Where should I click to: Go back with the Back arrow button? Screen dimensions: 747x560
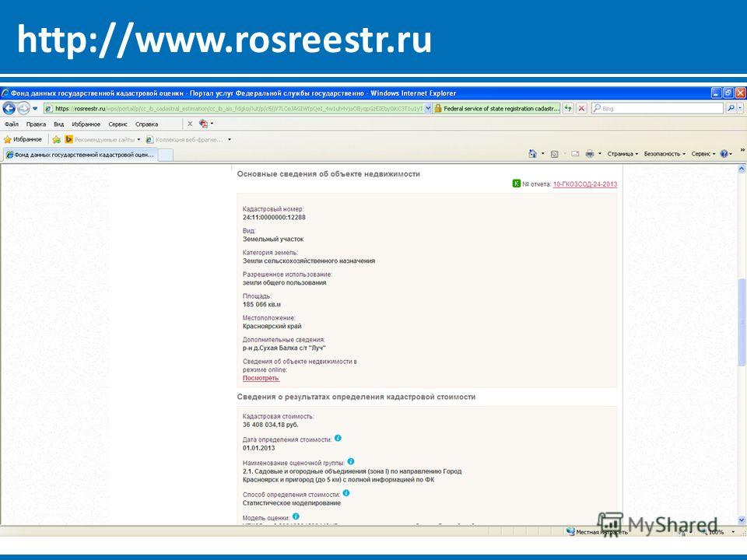tap(9, 109)
